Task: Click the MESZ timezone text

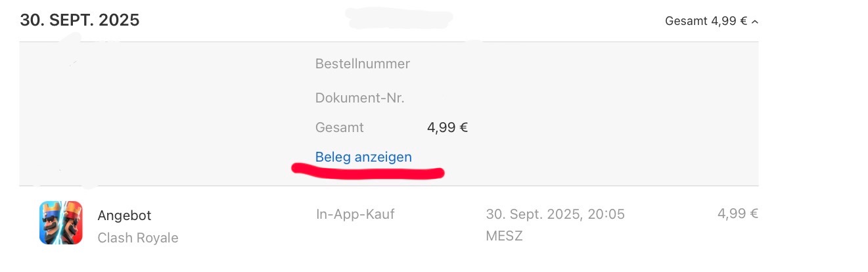Action: (504, 236)
